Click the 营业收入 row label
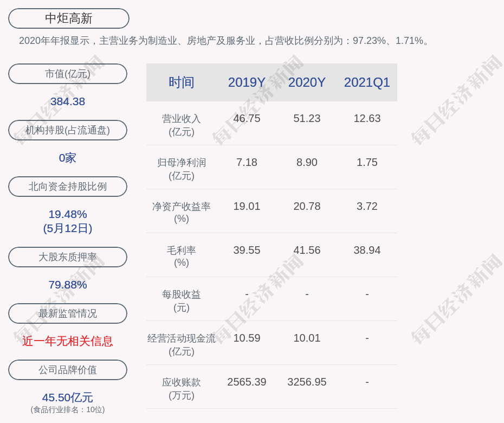The width and height of the screenshot is (504, 423). pos(182,125)
